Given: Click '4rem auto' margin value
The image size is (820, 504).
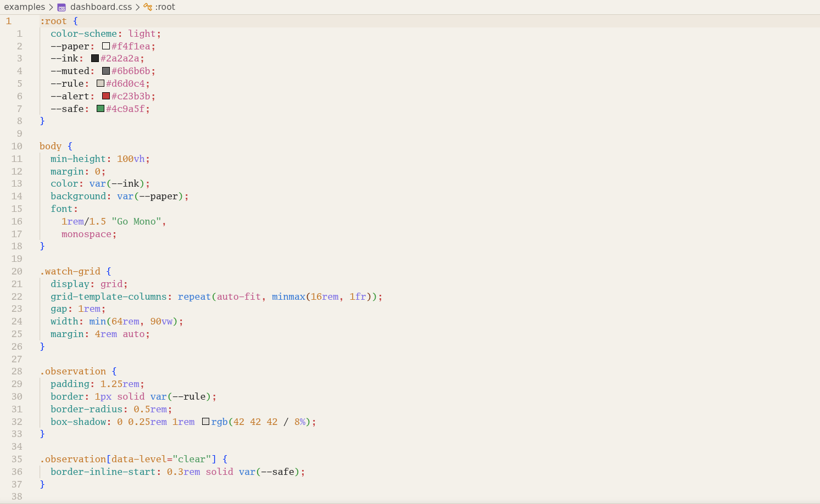Looking at the screenshot, I should [120, 334].
